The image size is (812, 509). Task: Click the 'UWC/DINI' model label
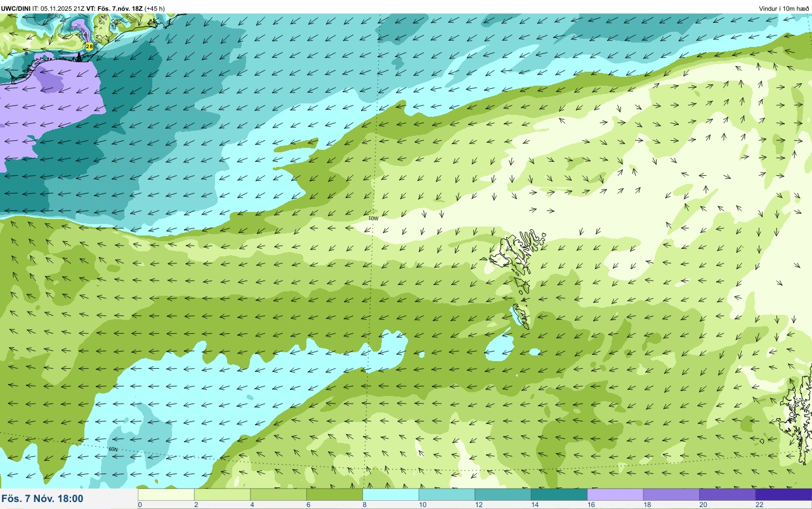tap(16, 8)
